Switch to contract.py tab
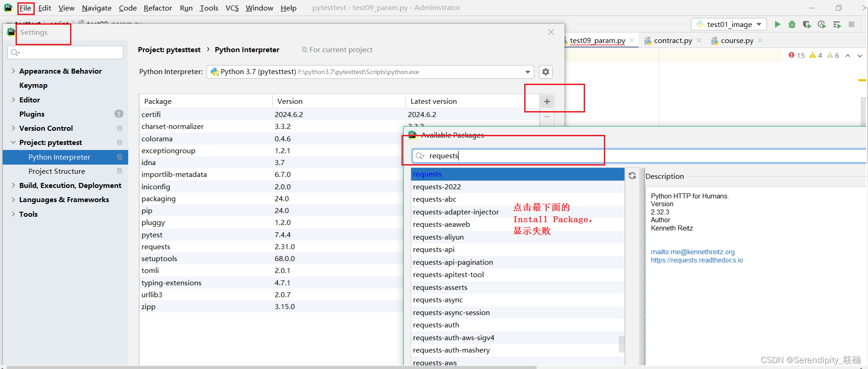Viewport: 868px width, 369px height. pyautogui.click(x=673, y=40)
